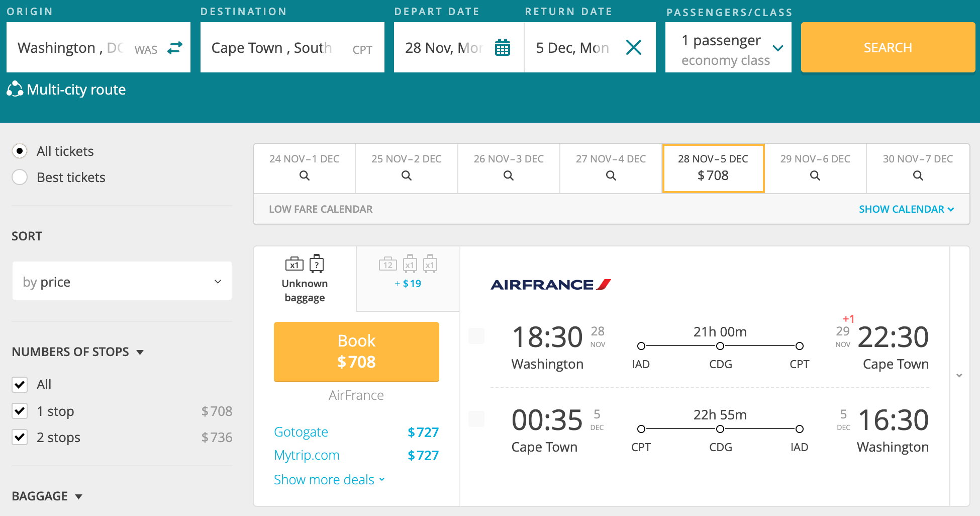This screenshot has height=516, width=980.
Task: Select the Best tickets radio button
Action: (20, 177)
